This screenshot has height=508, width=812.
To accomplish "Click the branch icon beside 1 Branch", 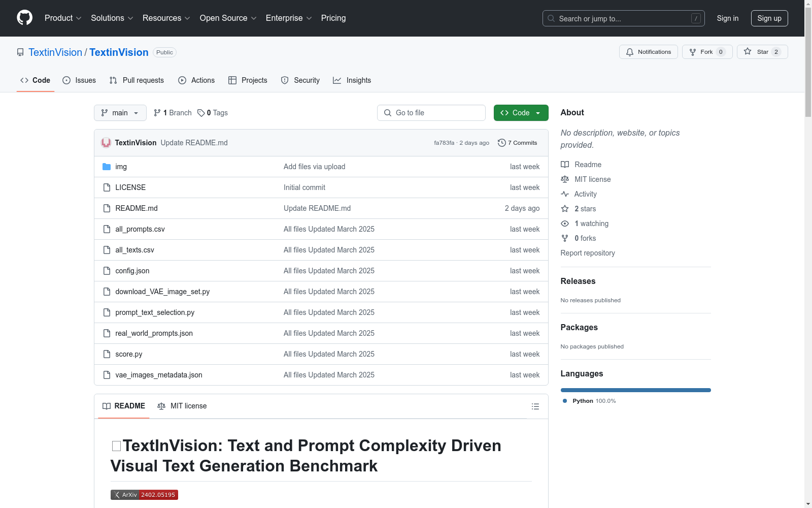I will 157,113.
